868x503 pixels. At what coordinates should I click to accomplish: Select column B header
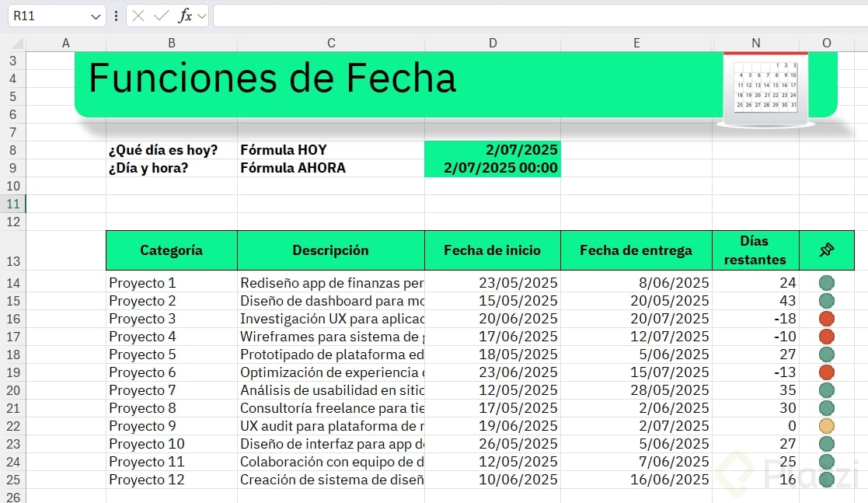[x=172, y=44]
